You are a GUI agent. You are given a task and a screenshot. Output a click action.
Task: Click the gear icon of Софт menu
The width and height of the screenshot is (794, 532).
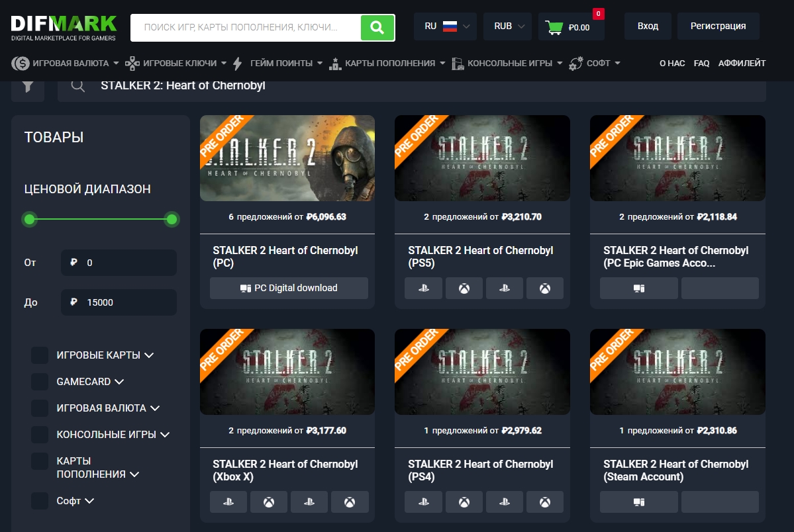(x=575, y=64)
